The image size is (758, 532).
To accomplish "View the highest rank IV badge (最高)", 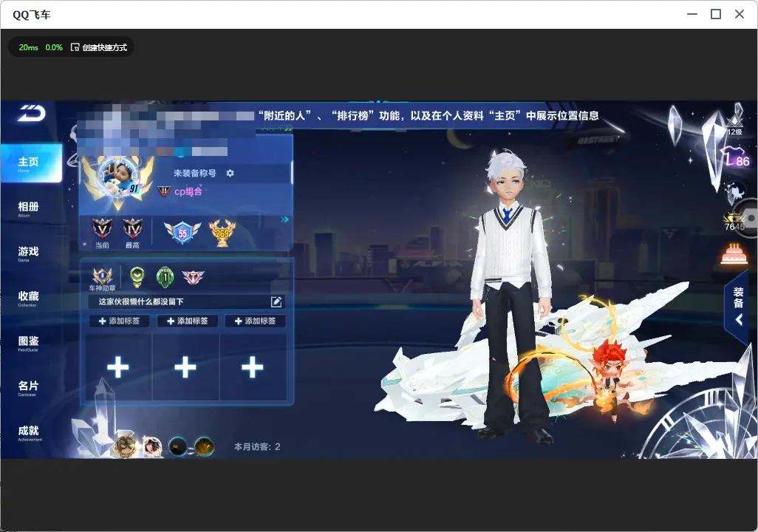I will click(x=132, y=229).
